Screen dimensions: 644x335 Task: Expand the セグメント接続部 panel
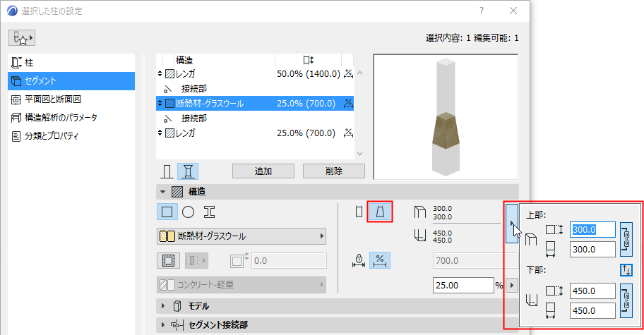pyautogui.click(x=163, y=324)
